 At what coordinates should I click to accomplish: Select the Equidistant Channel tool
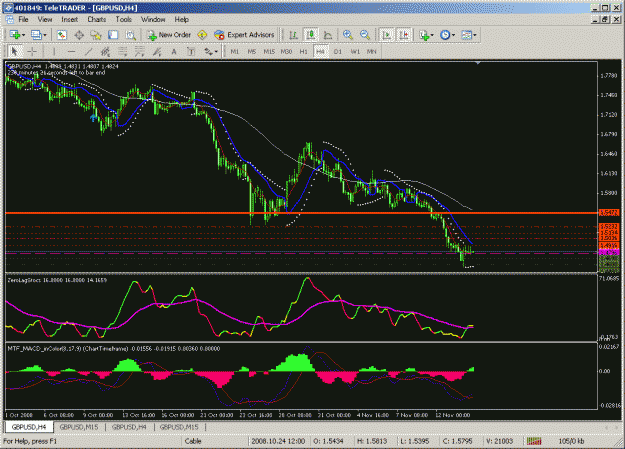106,51
